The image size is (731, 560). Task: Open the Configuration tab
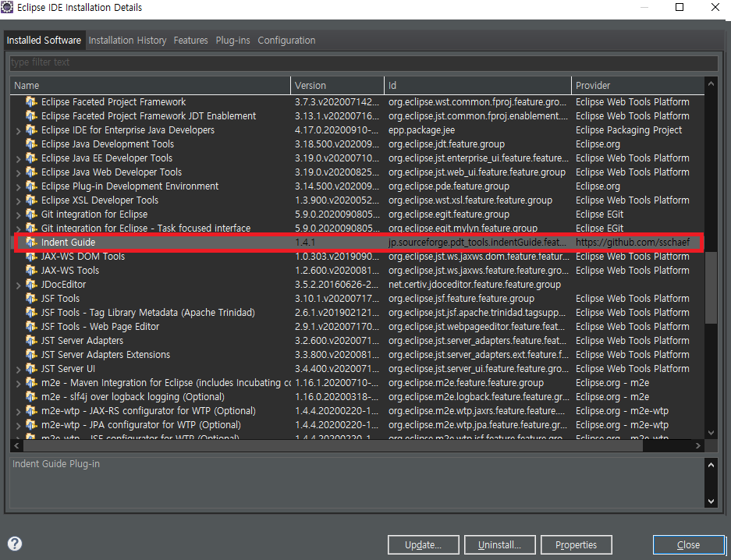coord(286,41)
